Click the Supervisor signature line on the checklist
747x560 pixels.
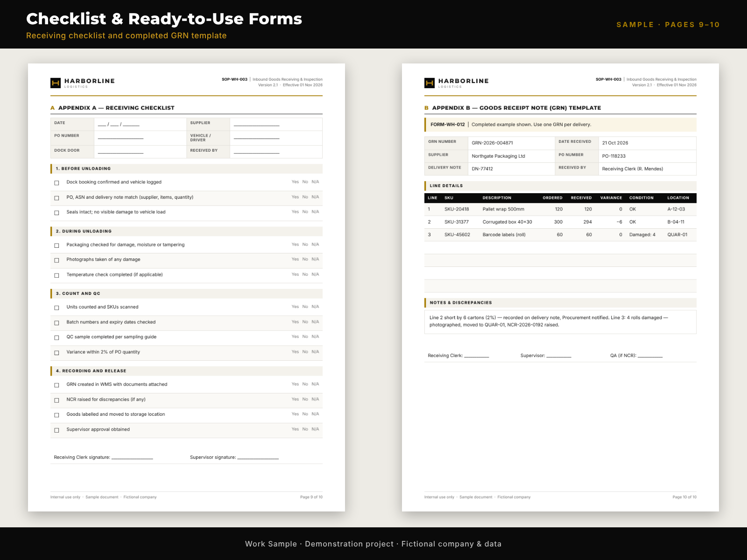pos(258,458)
